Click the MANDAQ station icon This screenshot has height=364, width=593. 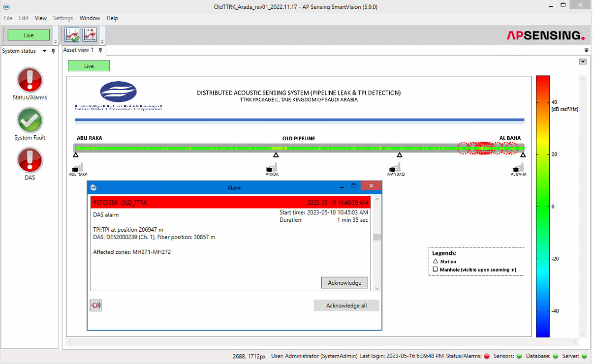pos(396,169)
